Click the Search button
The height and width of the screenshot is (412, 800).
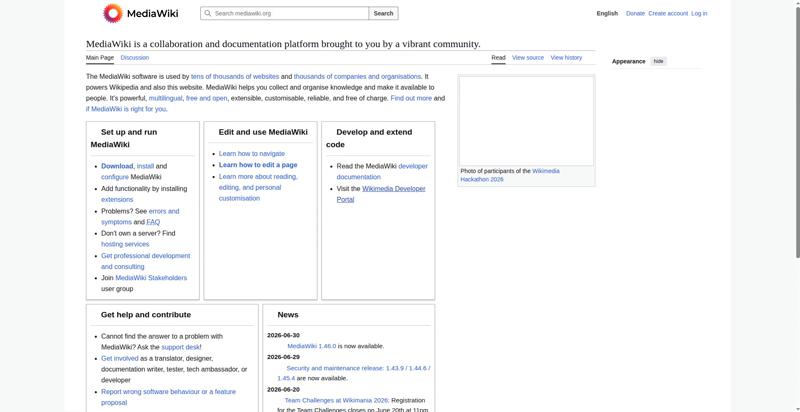coord(383,13)
